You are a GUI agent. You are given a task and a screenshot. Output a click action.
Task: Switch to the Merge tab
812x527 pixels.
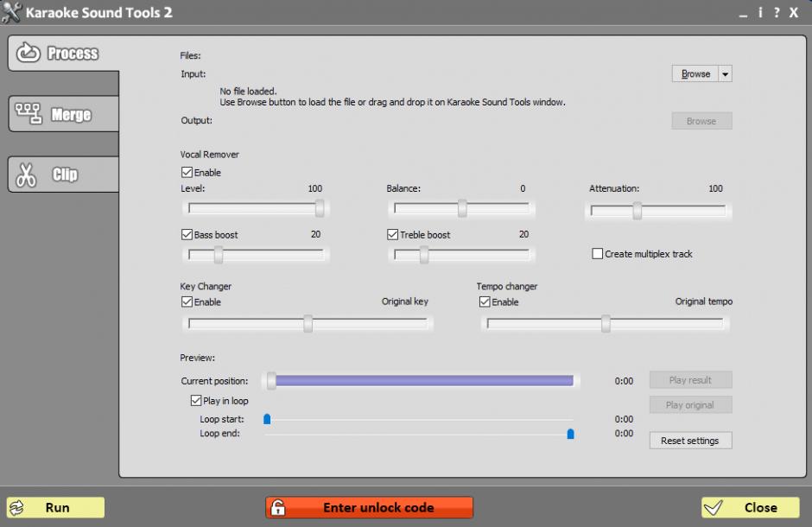(x=63, y=114)
